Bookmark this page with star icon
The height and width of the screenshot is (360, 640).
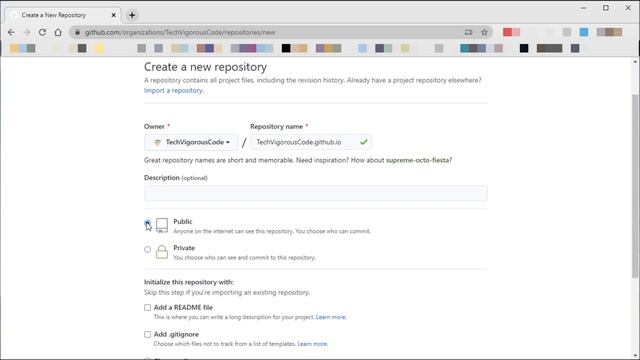click(x=484, y=32)
